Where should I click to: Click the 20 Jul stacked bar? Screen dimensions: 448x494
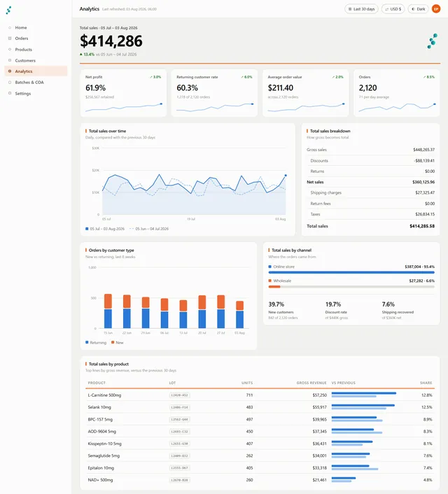point(202,311)
